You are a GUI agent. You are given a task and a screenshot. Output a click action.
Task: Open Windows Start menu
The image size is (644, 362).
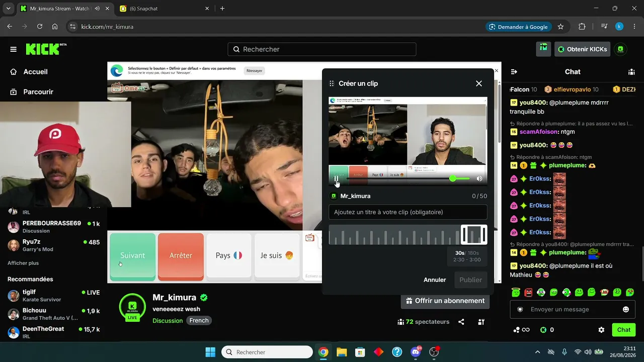point(210,352)
